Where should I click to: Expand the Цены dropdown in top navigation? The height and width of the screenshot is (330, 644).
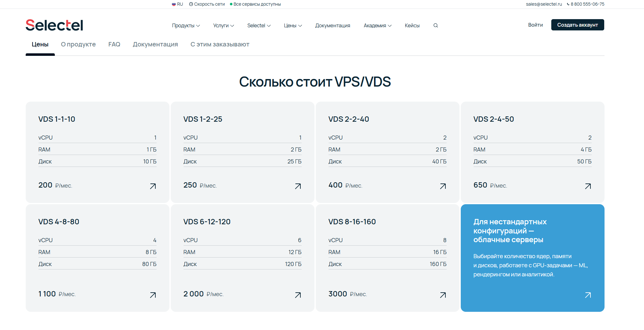pos(293,25)
